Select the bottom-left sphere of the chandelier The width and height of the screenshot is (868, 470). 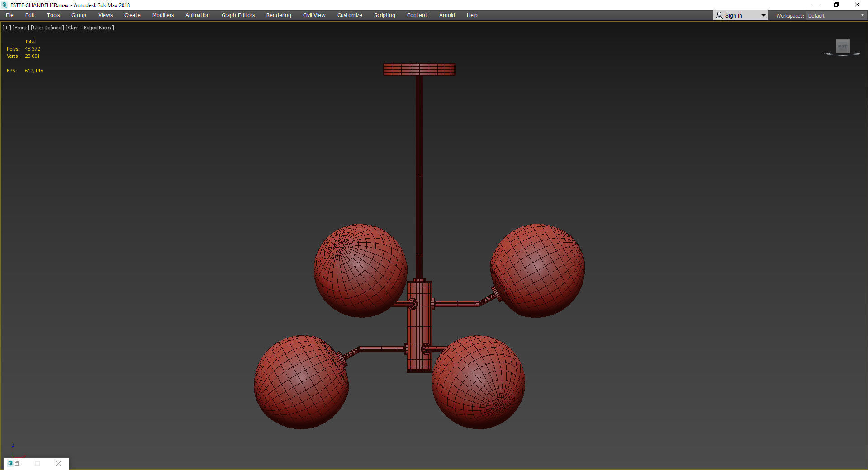(x=301, y=382)
